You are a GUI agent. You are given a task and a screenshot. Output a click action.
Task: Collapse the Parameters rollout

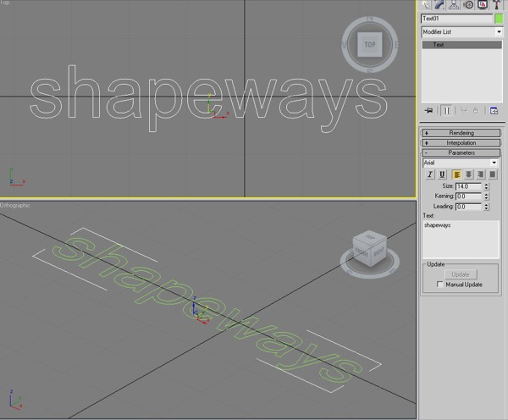coord(461,153)
